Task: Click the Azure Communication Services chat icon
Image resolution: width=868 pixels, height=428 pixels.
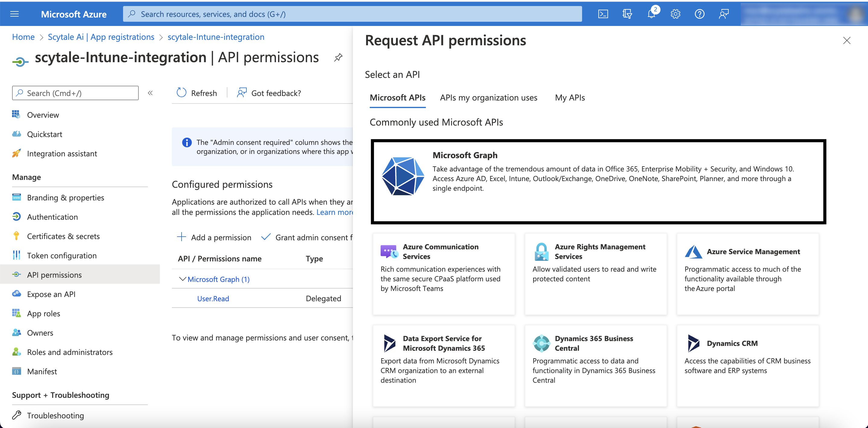Action: tap(389, 252)
